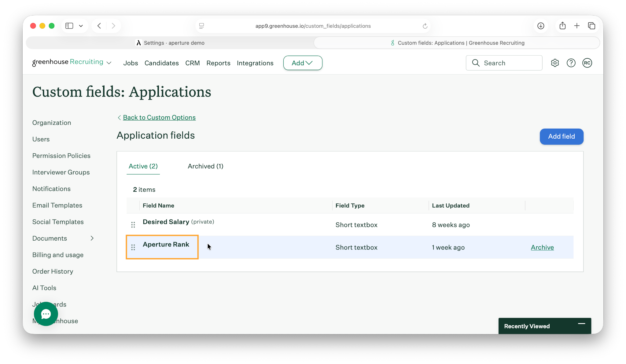Click Short textbox in Aperture Rank row
Image resolution: width=626 pixels, height=364 pixels.
click(x=356, y=248)
